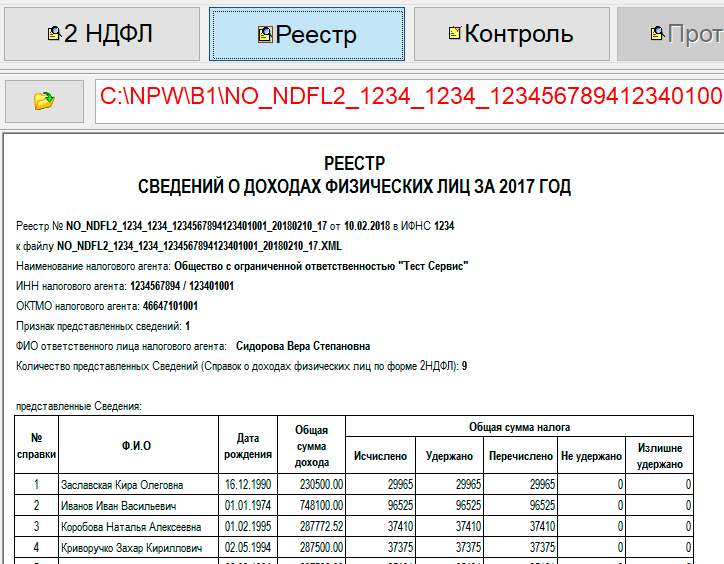This screenshot has height=564, width=724.
Task: Click the Не удержано column header
Action: point(591,456)
